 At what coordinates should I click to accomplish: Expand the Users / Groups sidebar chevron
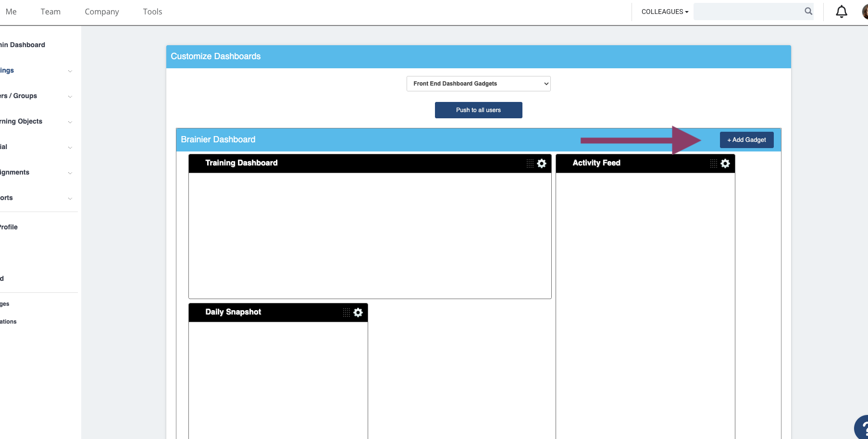pos(70,97)
